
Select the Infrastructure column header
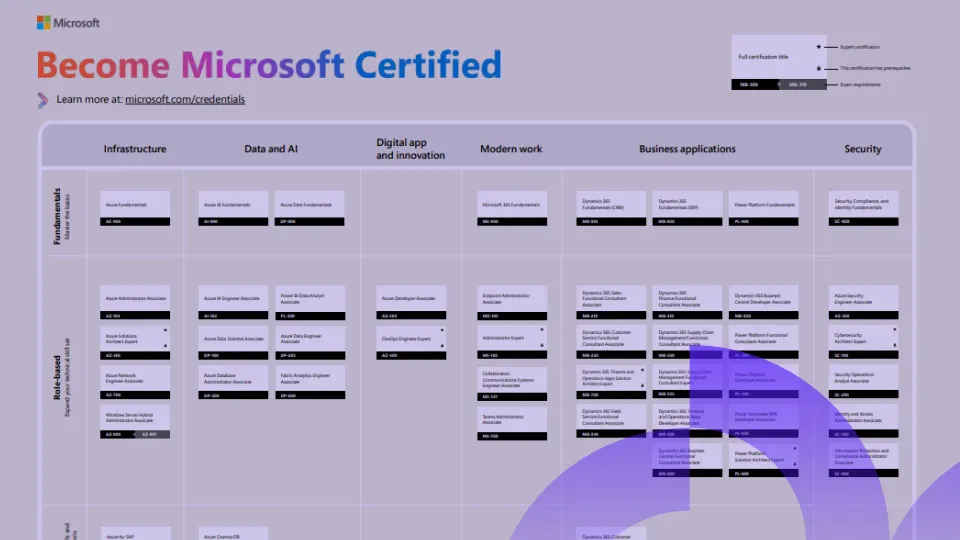point(135,149)
